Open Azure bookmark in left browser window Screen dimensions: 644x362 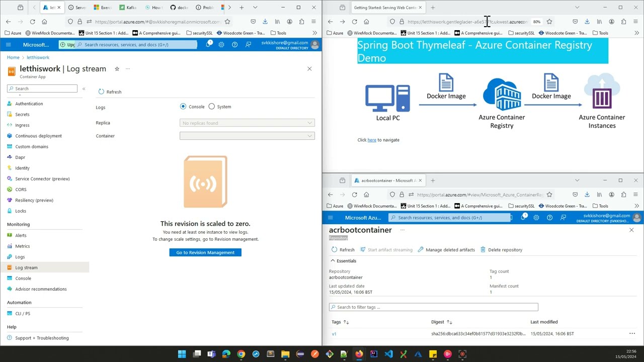click(13, 33)
